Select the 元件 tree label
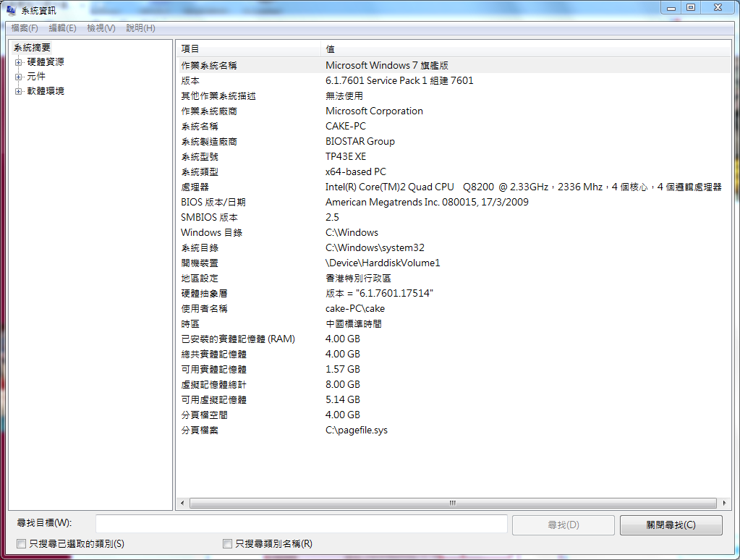 (36, 77)
